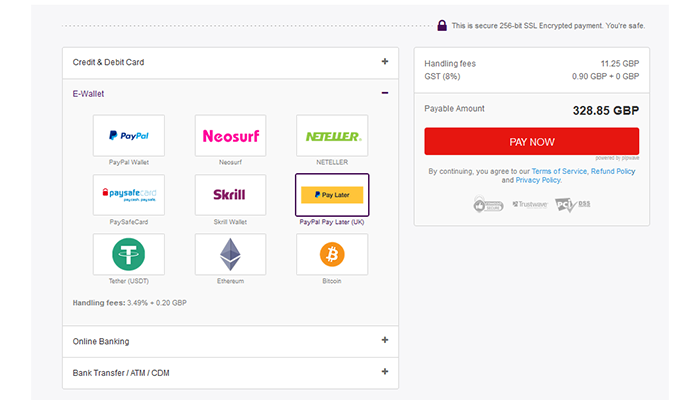The width and height of the screenshot is (700, 400).
Task: Open the Privacy Policy link
Action: pyautogui.click(x=538, y=180)
